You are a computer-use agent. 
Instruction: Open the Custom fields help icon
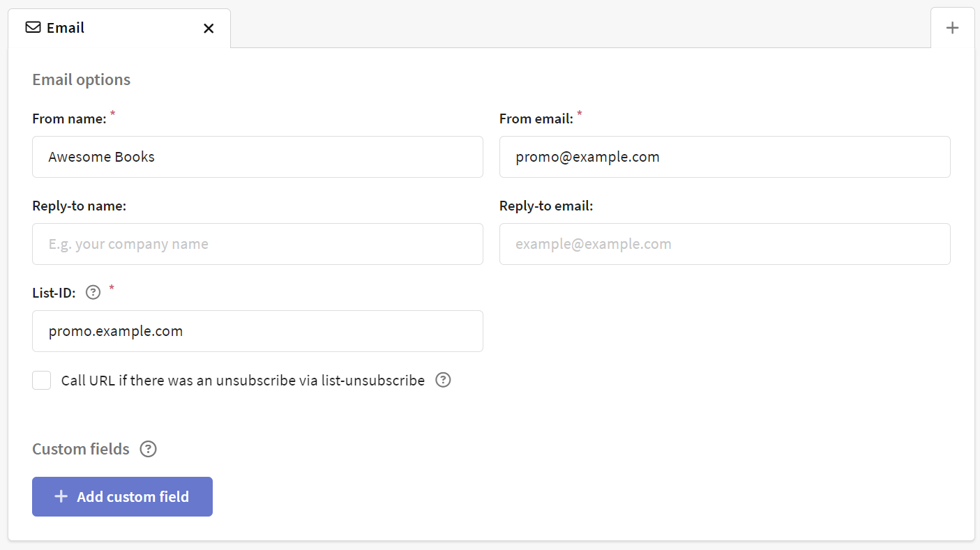(148, 449)
